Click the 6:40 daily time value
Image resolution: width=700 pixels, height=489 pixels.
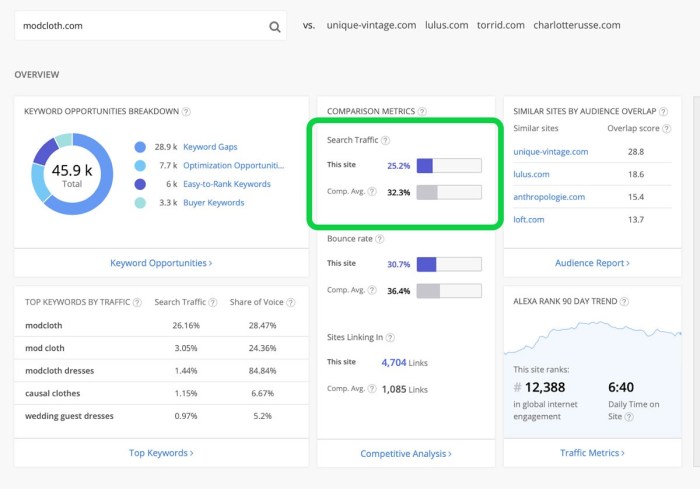point(621,387)
